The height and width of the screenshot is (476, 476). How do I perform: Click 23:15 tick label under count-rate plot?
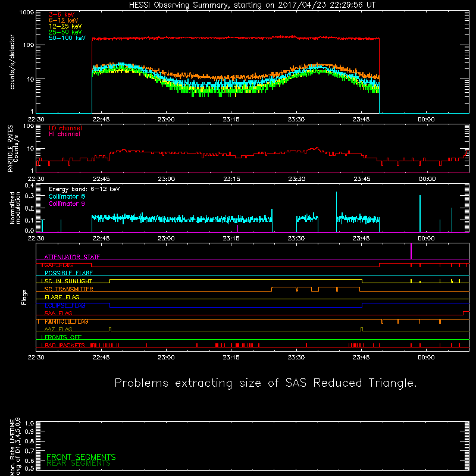coord(231,120)
